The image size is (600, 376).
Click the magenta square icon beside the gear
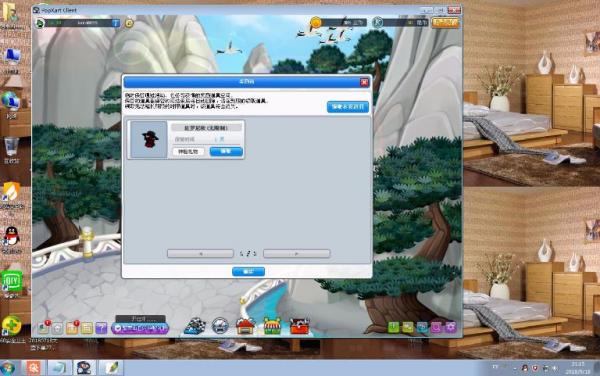pyautogui.click(x=436, y=327)
